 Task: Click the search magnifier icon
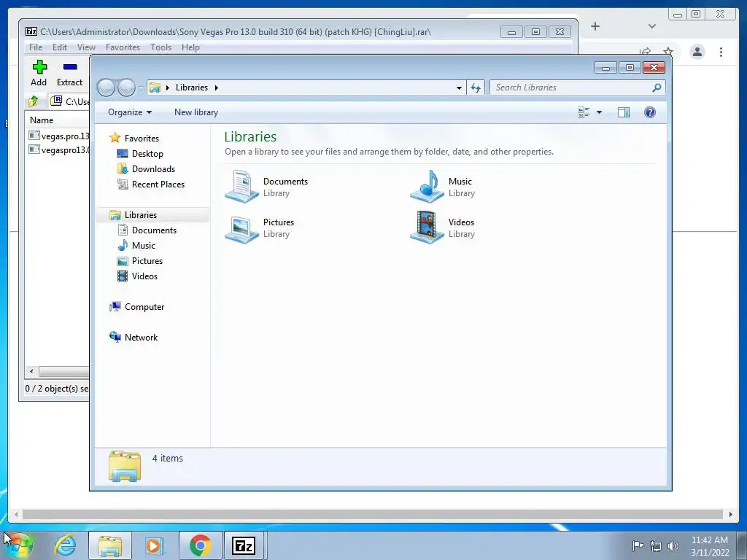coord(657,87)
